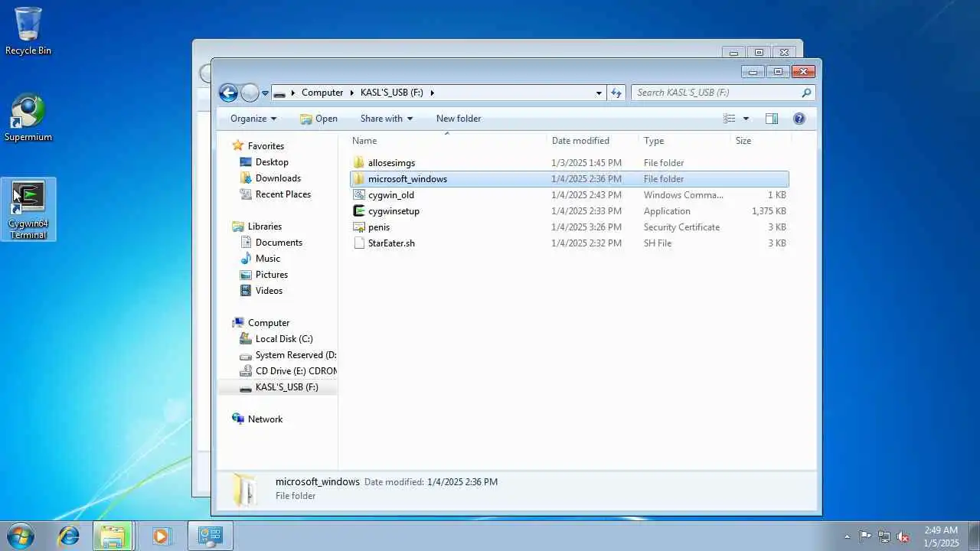Screen dimensions: 980x551
Task: Open the address bar history dropdown
Action: click(599, 93)
